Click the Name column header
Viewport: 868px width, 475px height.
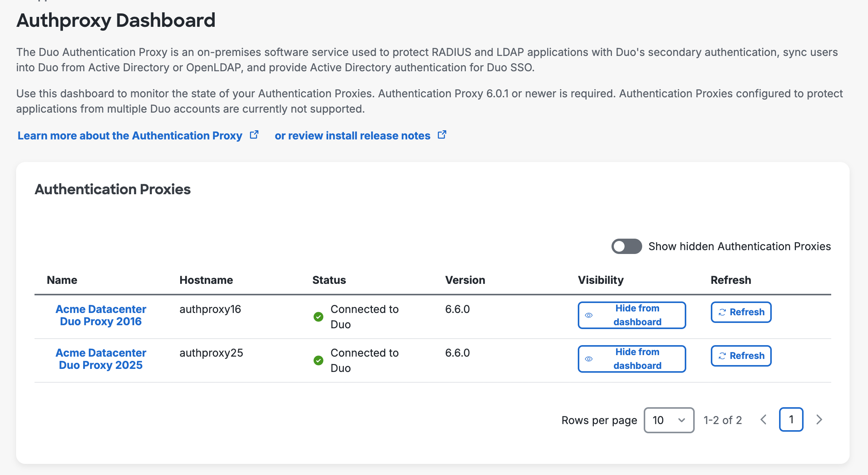point(61,280)
